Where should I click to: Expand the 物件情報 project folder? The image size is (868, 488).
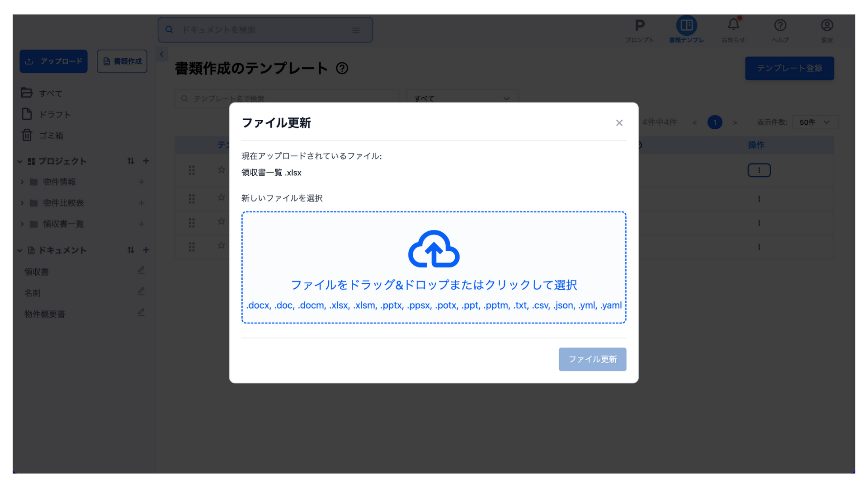pyautogui.click(x=22, y=182)
